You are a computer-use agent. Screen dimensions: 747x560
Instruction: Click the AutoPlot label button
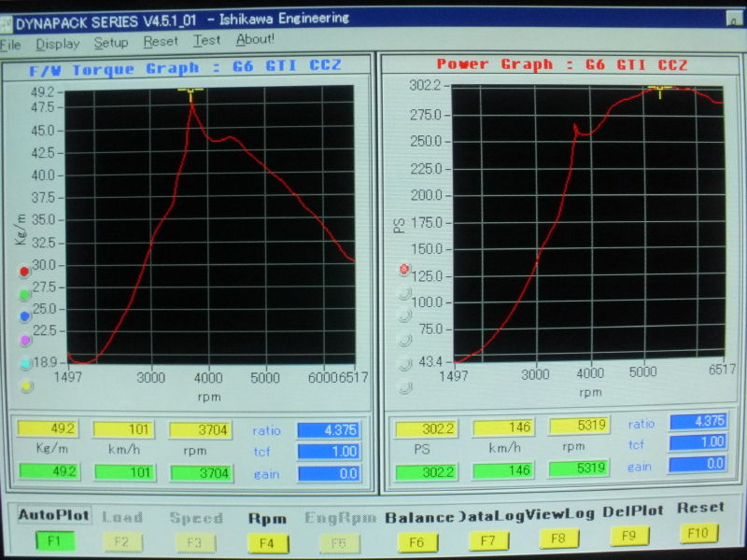click(54, 515)
